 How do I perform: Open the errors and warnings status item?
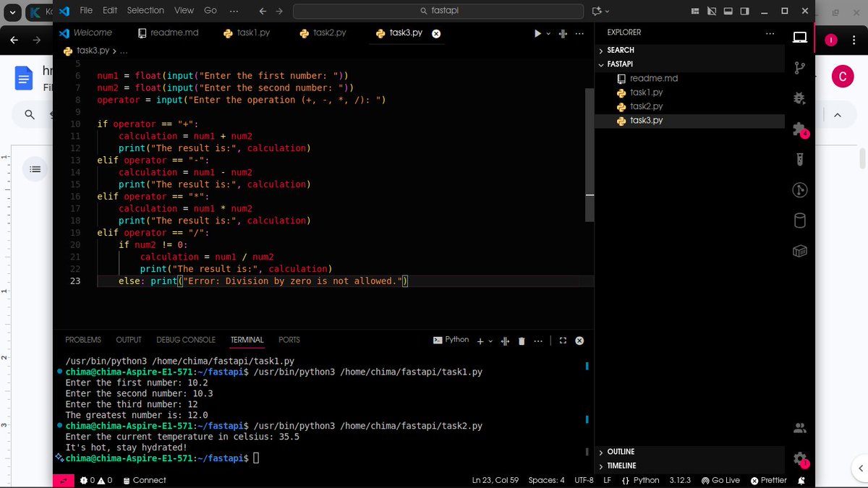[x=95, y=481]
